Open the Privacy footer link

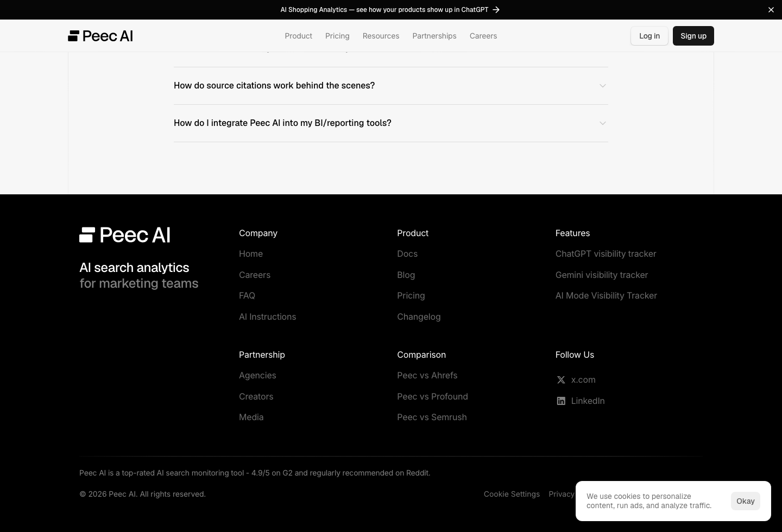point(562,495)
